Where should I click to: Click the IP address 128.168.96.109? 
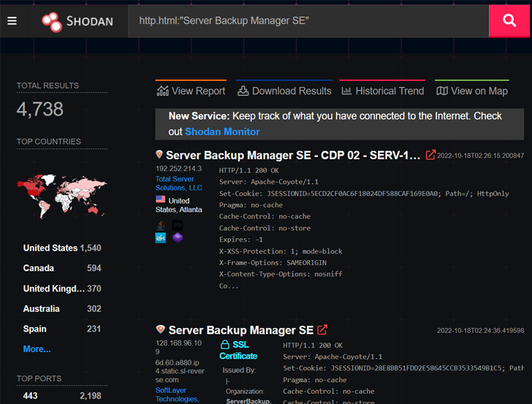click(178, 347)
